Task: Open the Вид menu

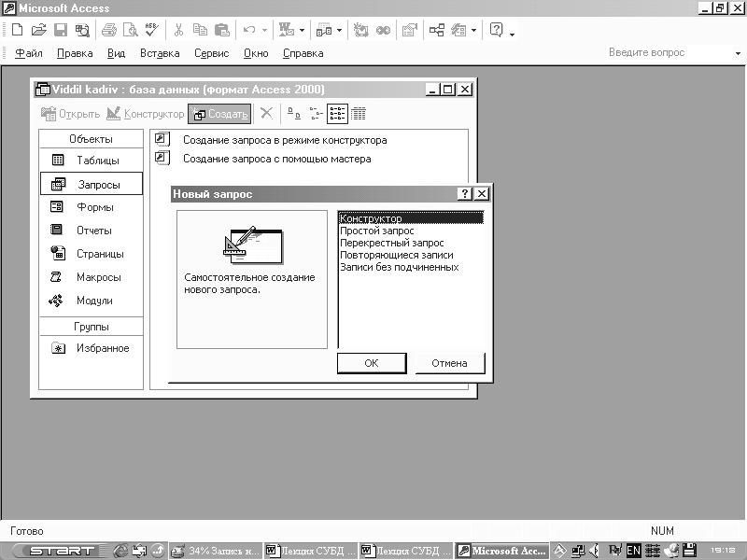Action: click(x=116, y=53)
